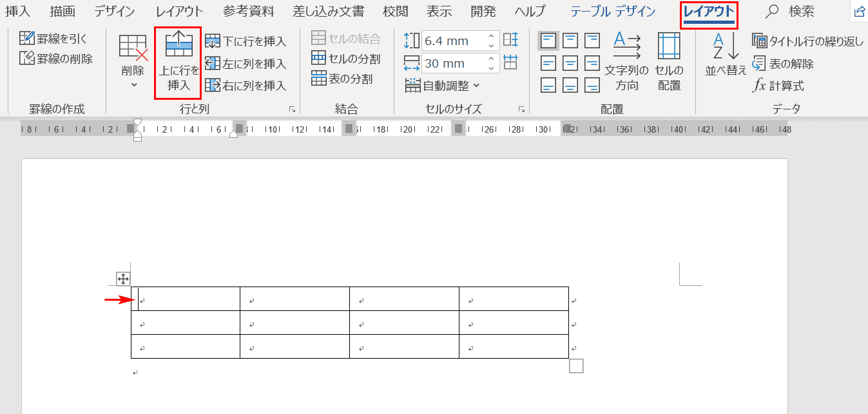
Task: Click distribute columns evenly icon
Action: (x=511, y=62)
